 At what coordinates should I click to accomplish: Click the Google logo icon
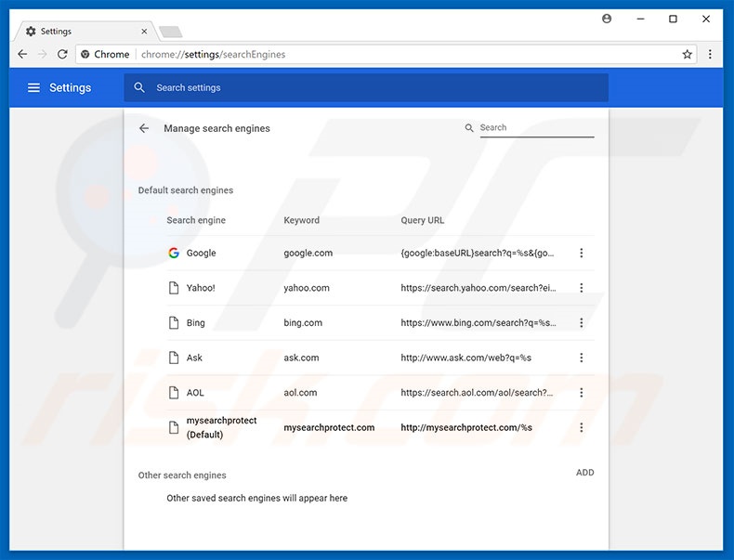(x=174, y=253)
